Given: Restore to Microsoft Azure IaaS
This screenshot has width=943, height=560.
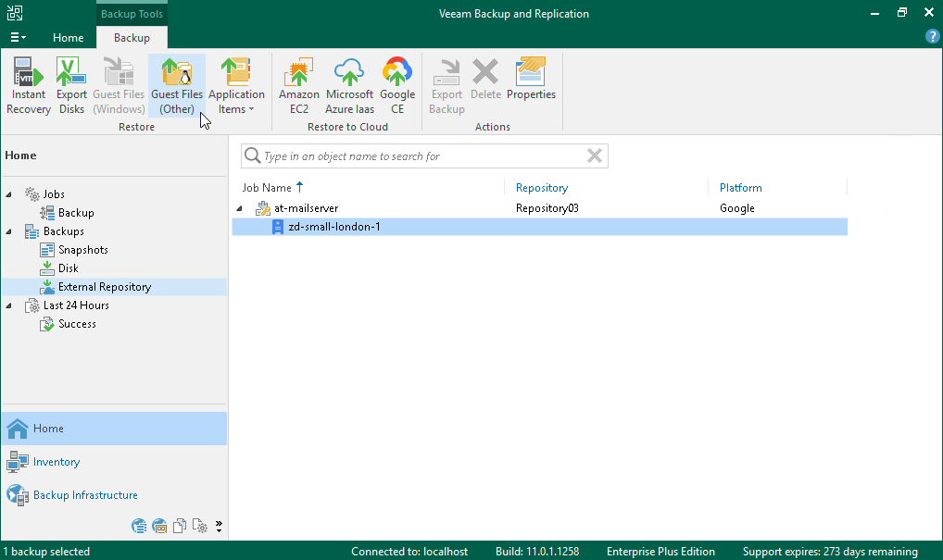Looking at the screenshot, I should coord(349,85).
